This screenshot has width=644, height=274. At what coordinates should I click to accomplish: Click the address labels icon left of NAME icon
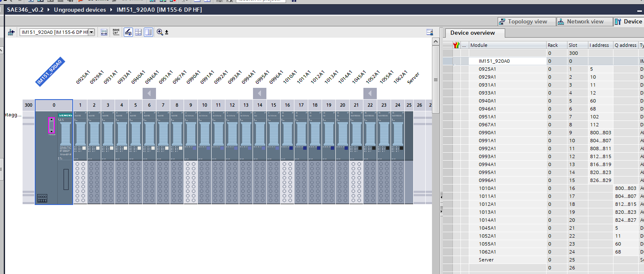click(104, 32)
